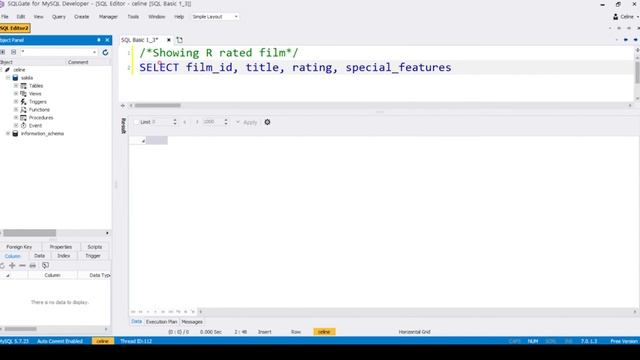Open the Tools menu
The height and width of the screenshot is (360, 640).
pyautogui.click(x=133, y=17)
